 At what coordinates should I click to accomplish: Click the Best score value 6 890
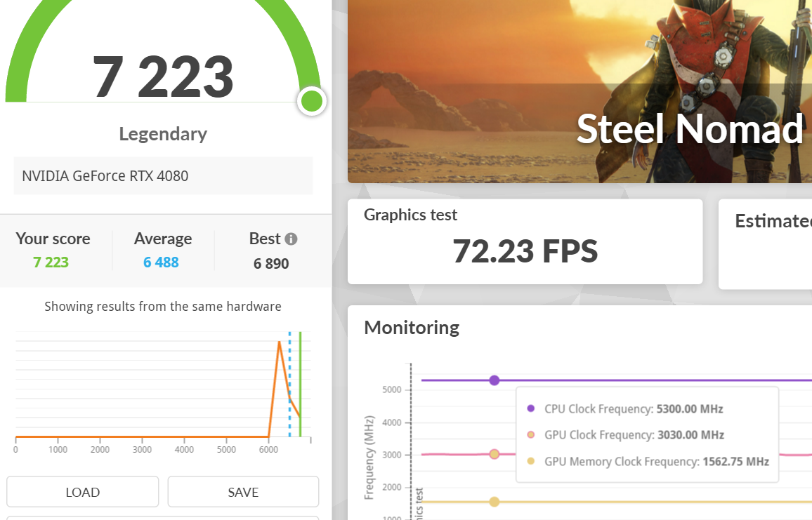click(x=271, y=264)
